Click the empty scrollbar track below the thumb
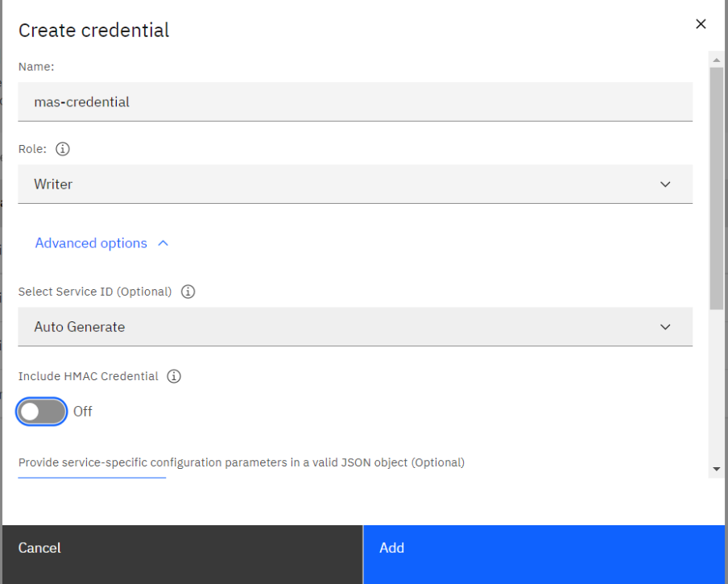 pyautogui.click(x=717, y=385)
